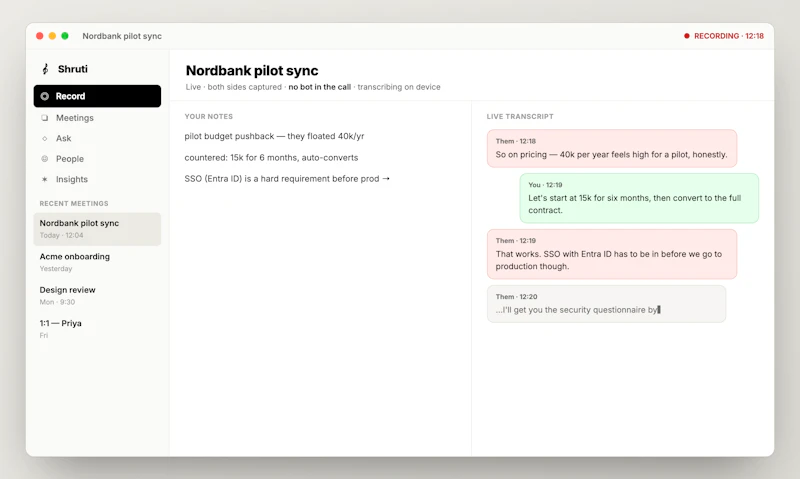Click the yellow minimize window button
This screenshot has height=479, width=800.
click(52, 36)
